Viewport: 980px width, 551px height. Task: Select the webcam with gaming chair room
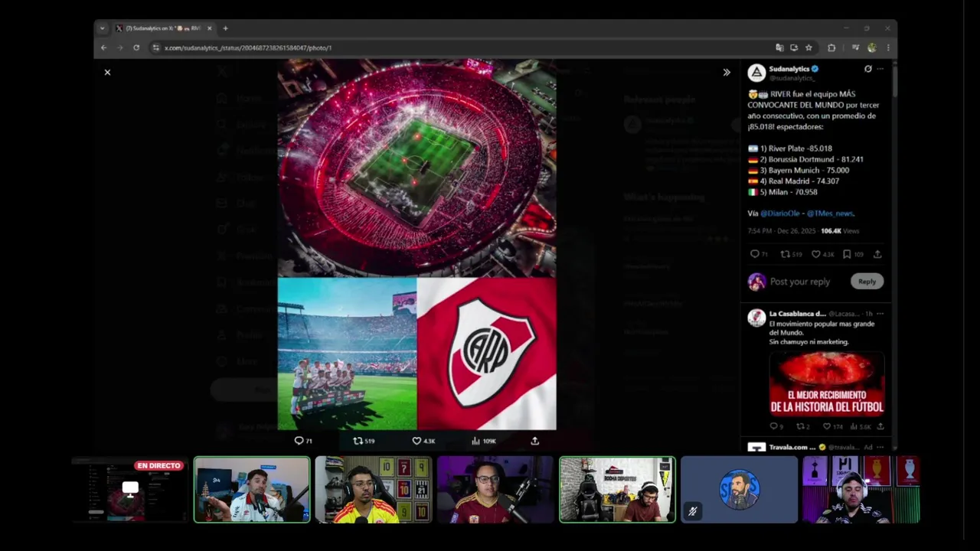point(617,490)
